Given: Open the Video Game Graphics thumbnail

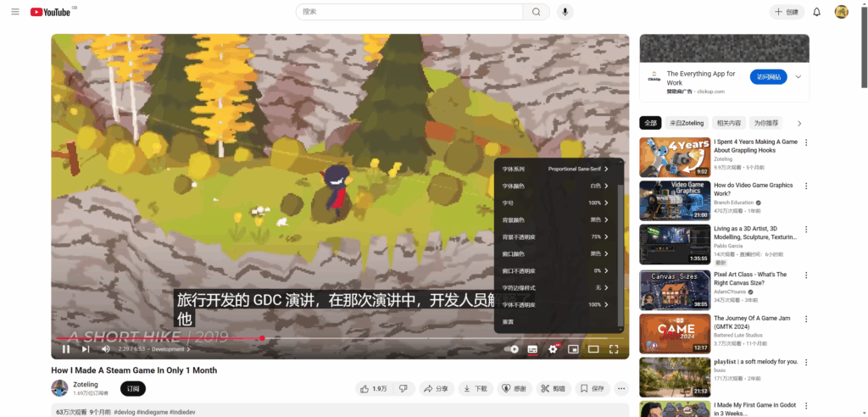Looking at the screenshot, I should coord(675,201).
